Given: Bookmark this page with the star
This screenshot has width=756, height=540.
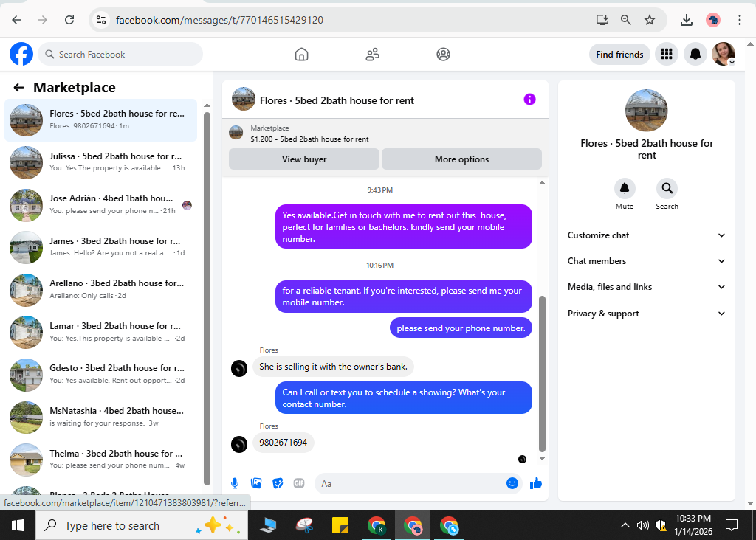Looking at the screenshot, I should pos(650,20).
